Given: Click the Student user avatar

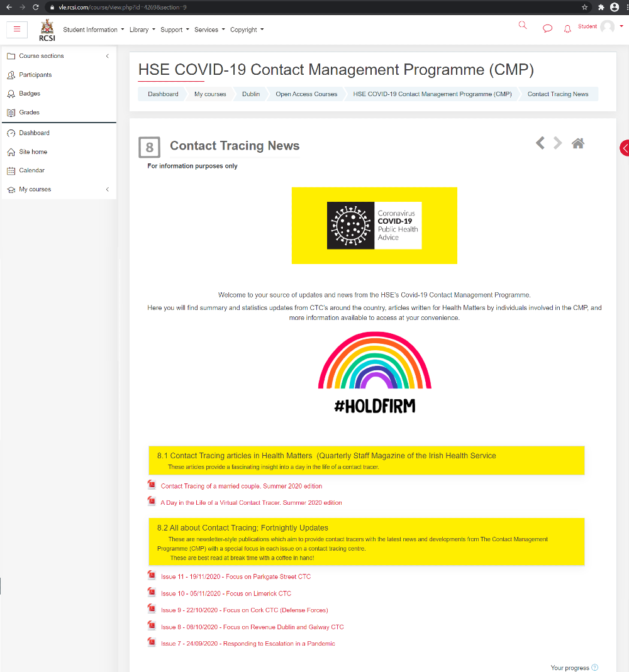Looking at the screenshot, I should pyautogui.click(x=607, y=26).
